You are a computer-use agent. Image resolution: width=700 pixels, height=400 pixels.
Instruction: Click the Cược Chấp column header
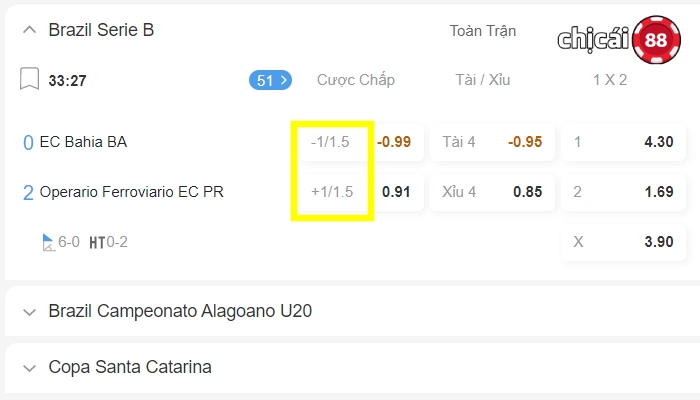pyautogui.click(x=356, y=80)
